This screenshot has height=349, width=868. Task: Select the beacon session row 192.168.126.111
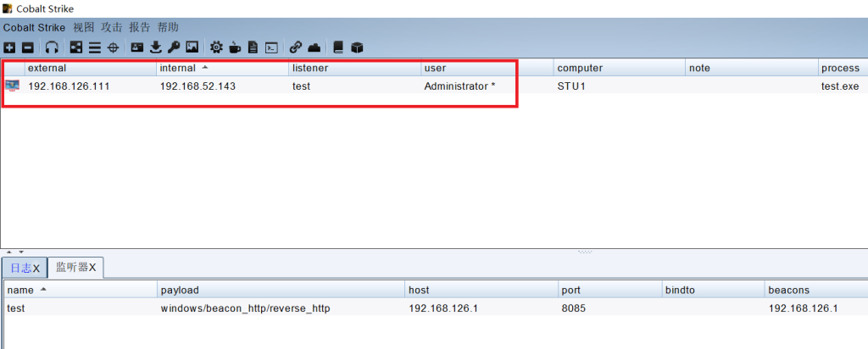[254, 86]
